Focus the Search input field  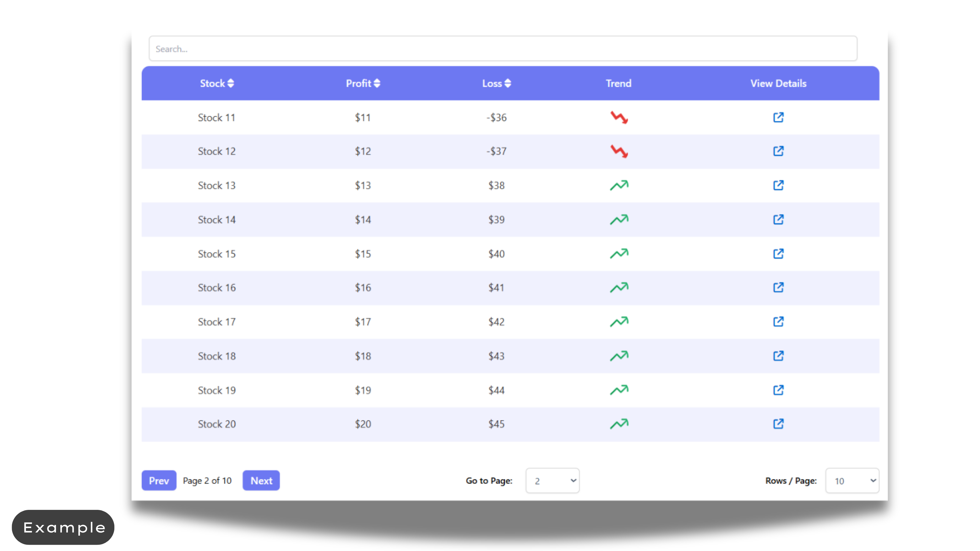click(x=503, y=49)
